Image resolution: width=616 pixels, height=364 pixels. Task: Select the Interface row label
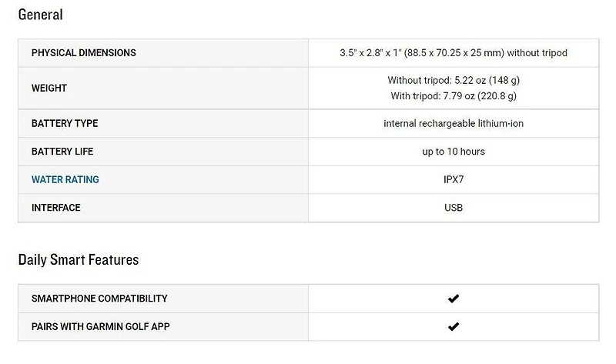(x=55, y=208)
